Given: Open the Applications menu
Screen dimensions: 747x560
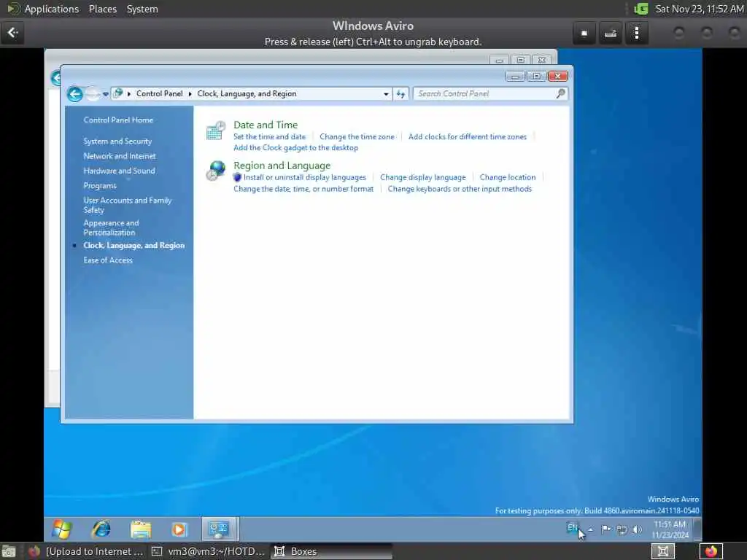Looking at the screenshot, I should click(x=52, y=9).
